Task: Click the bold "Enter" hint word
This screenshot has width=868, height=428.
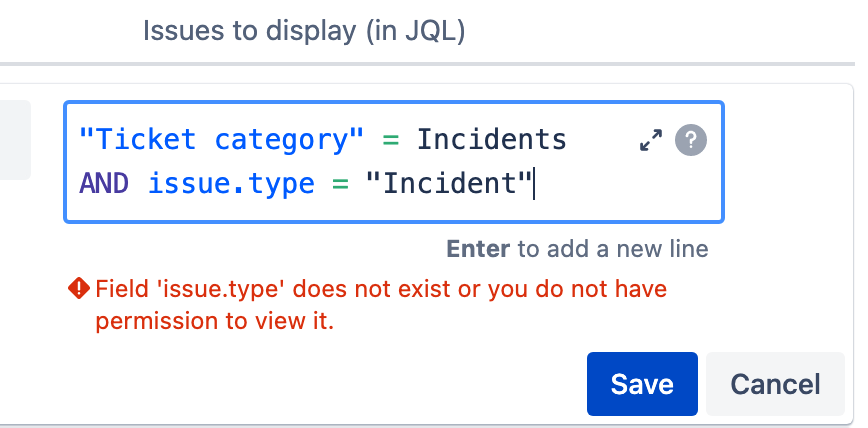Action: pyautogui.click(x=478, y=249)
